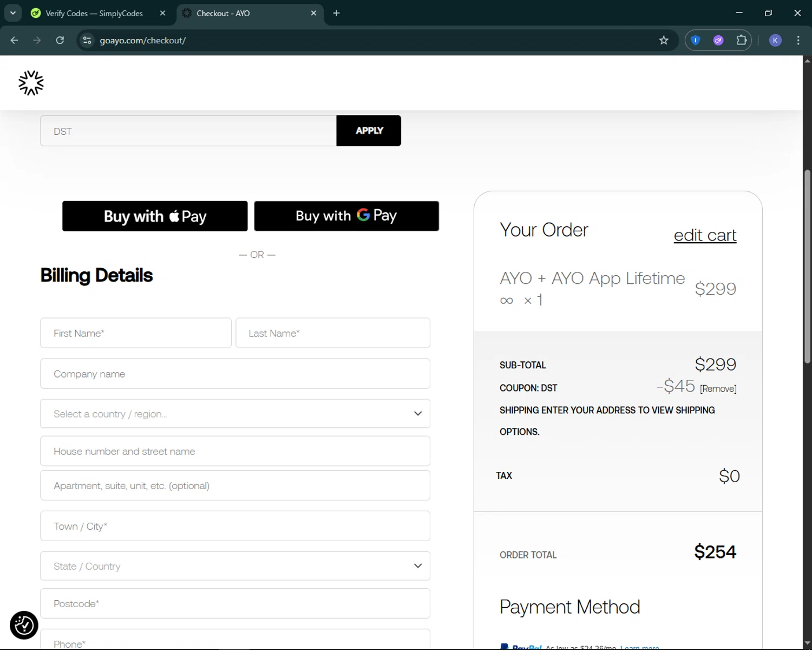This screenshot has width=812, height=650.
Task: Open the user profile K avatar
Action: click(775, 40)
